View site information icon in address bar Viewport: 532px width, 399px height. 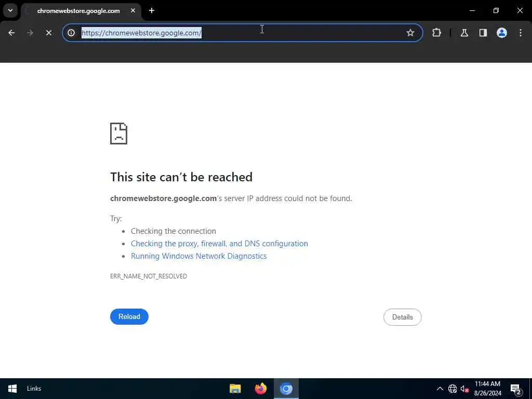[x=71, y=33]
